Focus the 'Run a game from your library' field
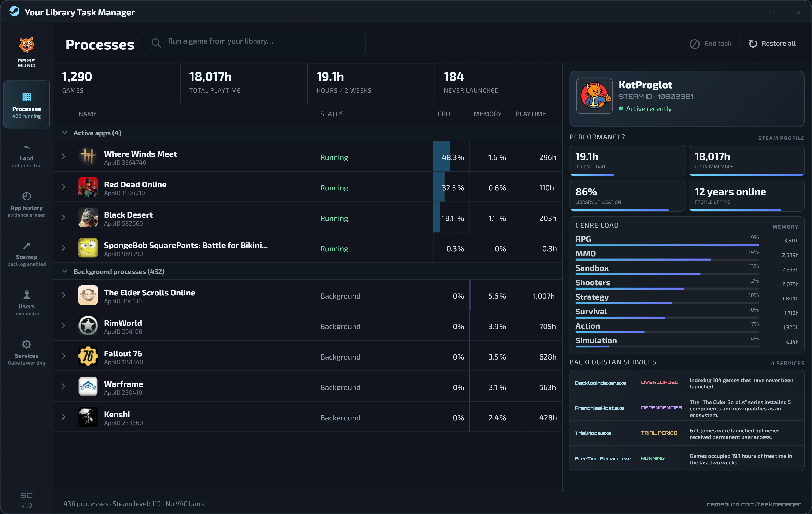The width and height of the screenshot is (812, 514). click(254, 43)
